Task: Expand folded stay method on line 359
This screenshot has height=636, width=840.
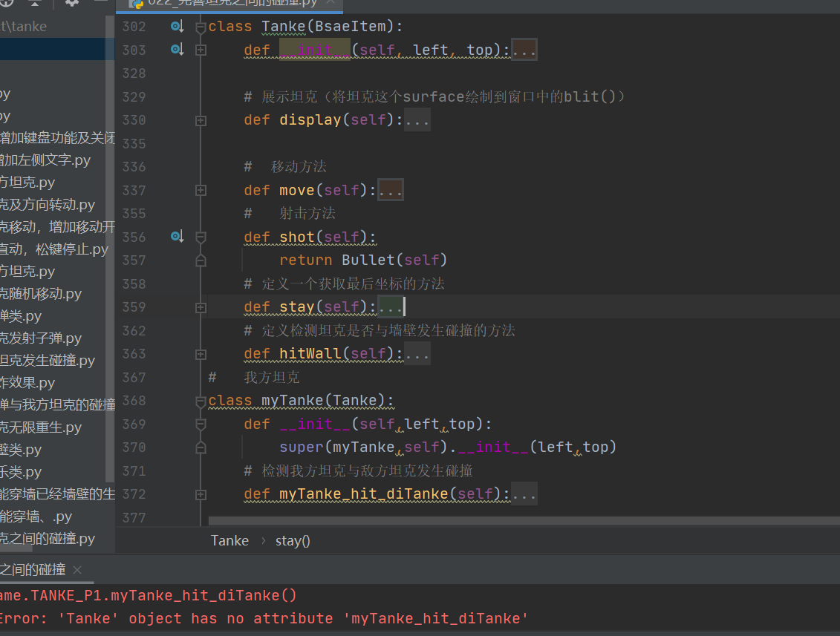Action: [201, 307]
